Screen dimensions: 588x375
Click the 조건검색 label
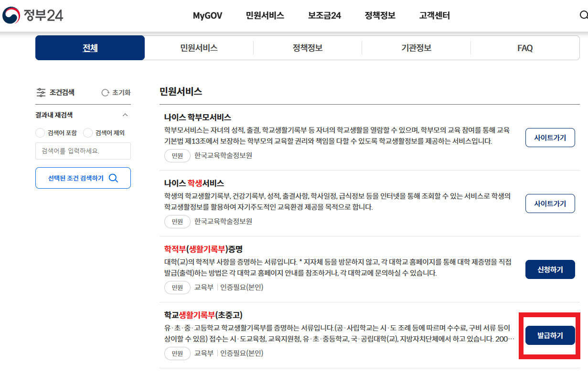62,93
